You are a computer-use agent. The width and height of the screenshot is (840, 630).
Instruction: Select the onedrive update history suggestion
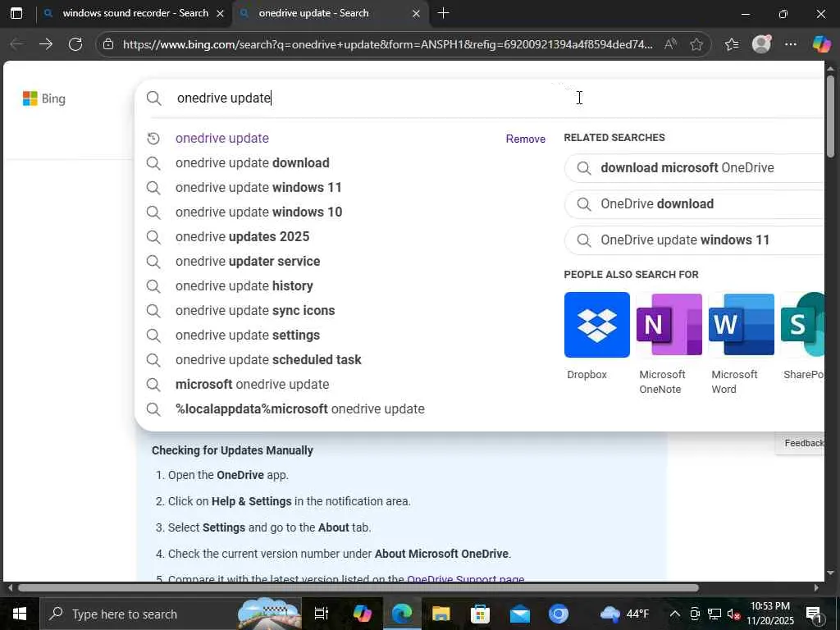tap(221, 138)
